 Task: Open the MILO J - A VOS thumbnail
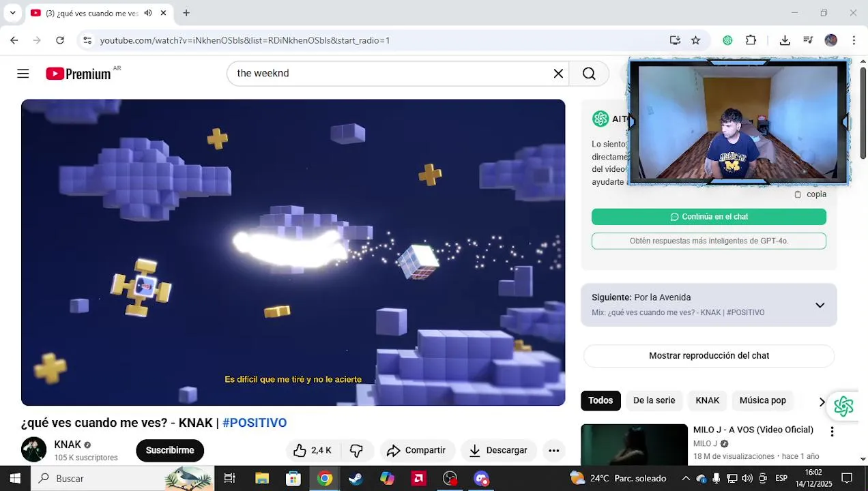(x=634, y=445)
